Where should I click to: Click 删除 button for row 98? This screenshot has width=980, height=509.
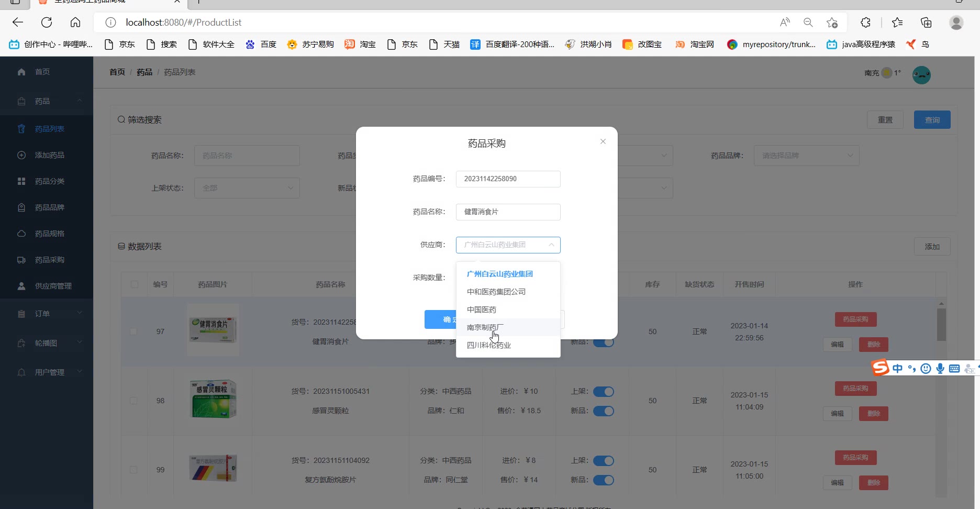[x=874, y=414]
